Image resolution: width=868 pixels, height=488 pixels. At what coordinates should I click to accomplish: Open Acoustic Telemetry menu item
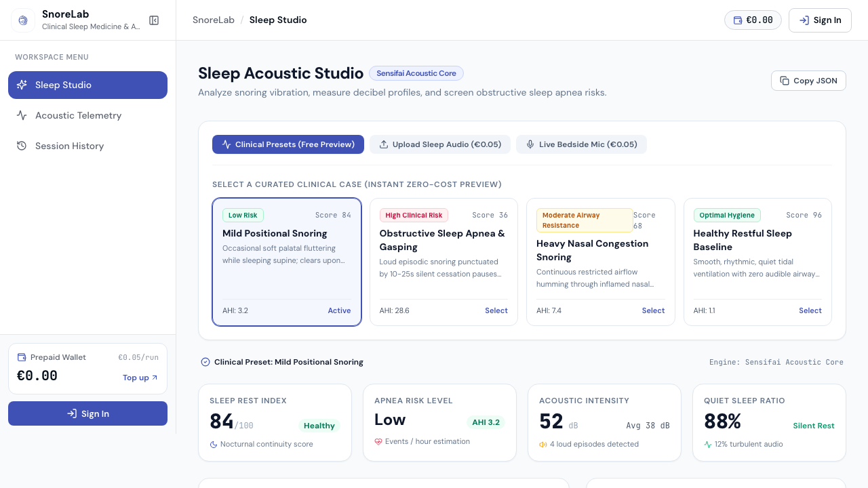coord(87,115)
